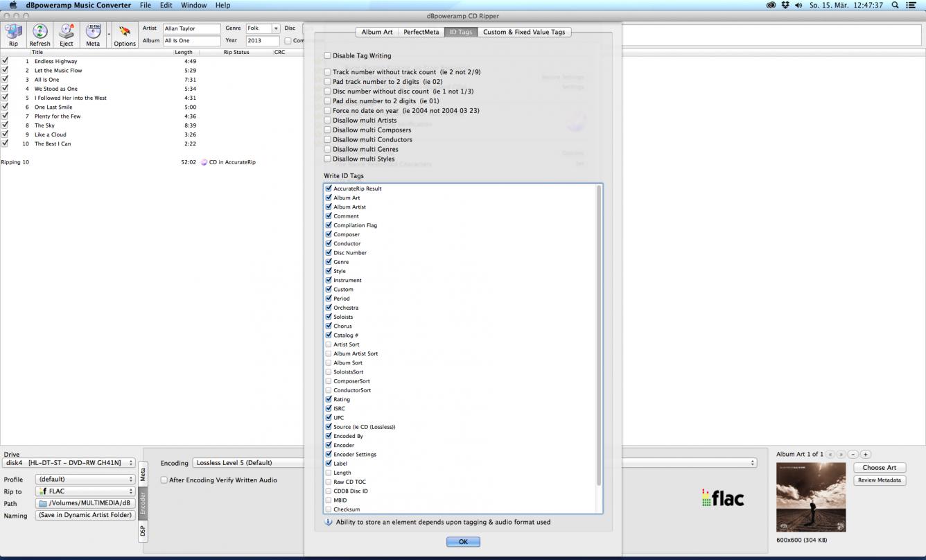Image resolution: width=926 pixels, height=560 pixels.
Task: Open the Meta toolbar icon
Action: (93, 33)
